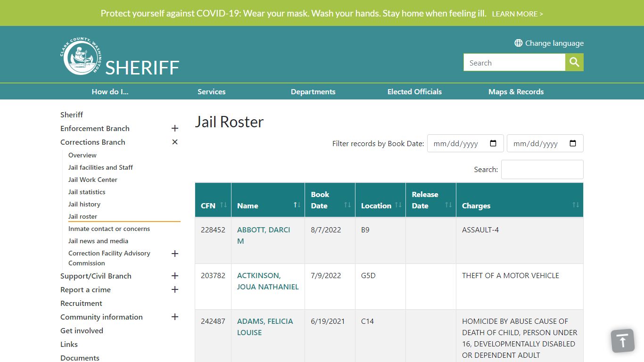The width and height of the screenshot is (644, 362).
Task: Expand the Enforcement Branch section
Action: click(175, 128)
